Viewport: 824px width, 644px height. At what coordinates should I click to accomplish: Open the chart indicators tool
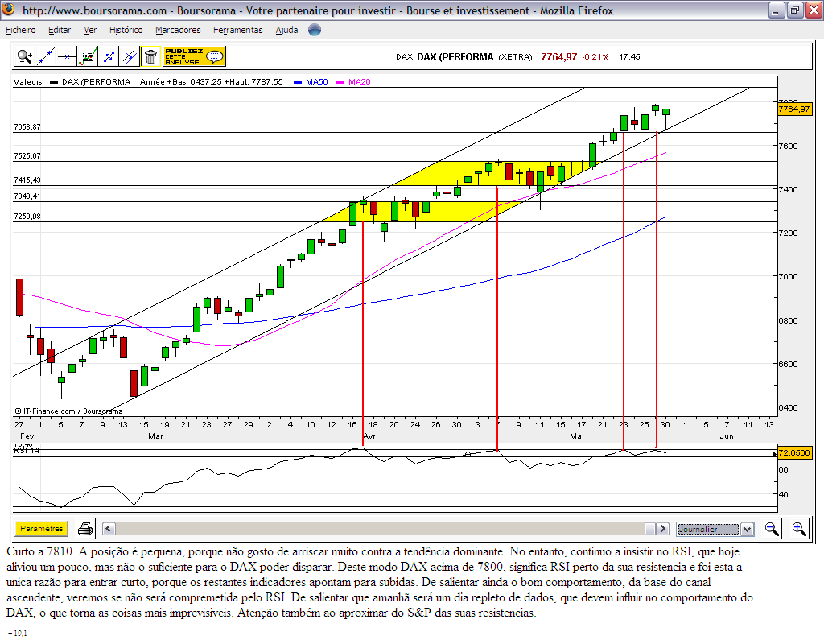click(88, 56)
